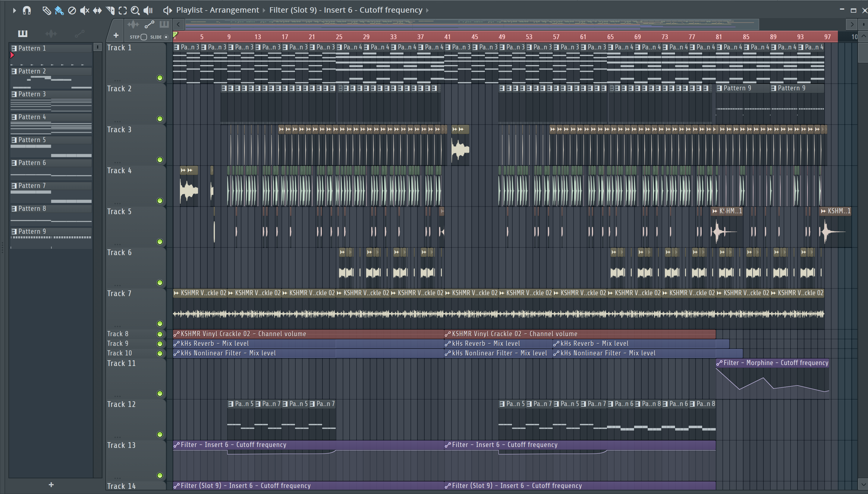
Task: Select the Track 12 header label
Action: coord(121,404)
